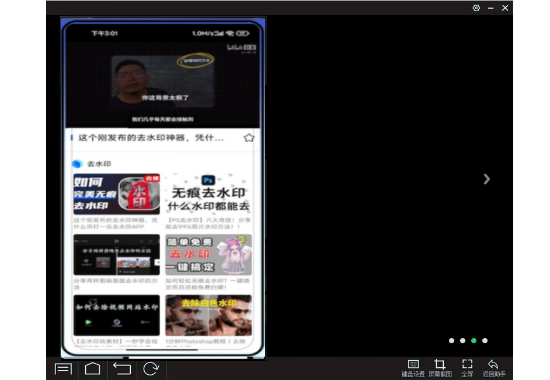Image resolution: width=550 pixels, height=380 pixels.
Task: Open keyboard settings (键盘设置)
Action: pyautogui.click(x=413, y=368)
